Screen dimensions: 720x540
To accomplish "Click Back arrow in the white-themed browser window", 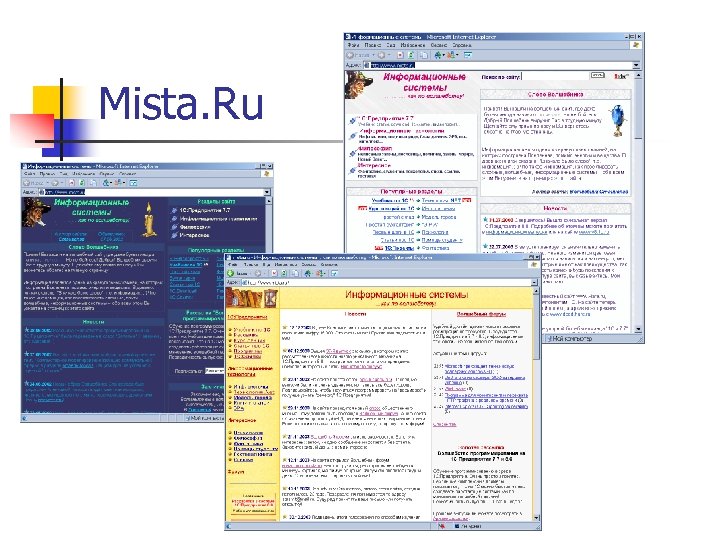I will [x=351, y=55].
